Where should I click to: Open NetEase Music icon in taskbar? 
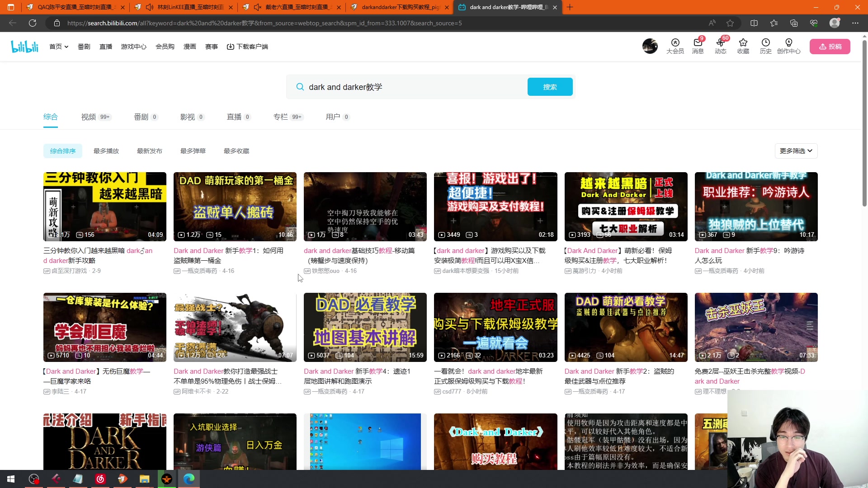100,479
